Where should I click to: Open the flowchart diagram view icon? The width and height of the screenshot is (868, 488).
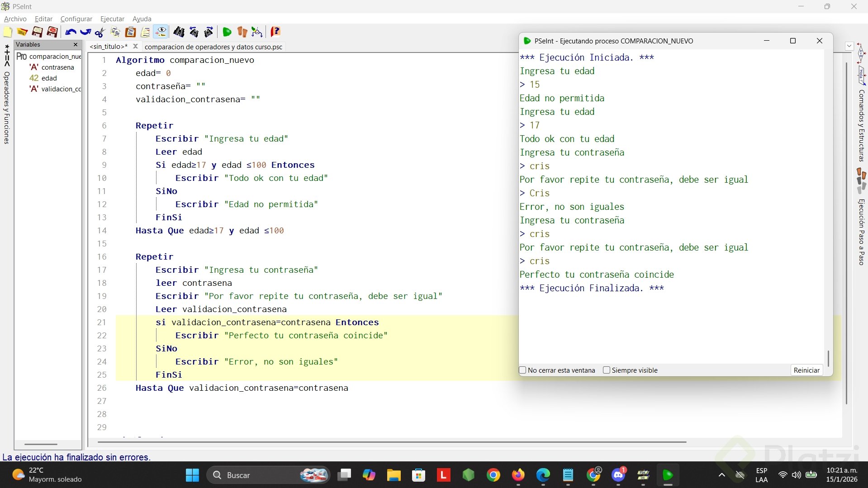click(x=257, y=32)
